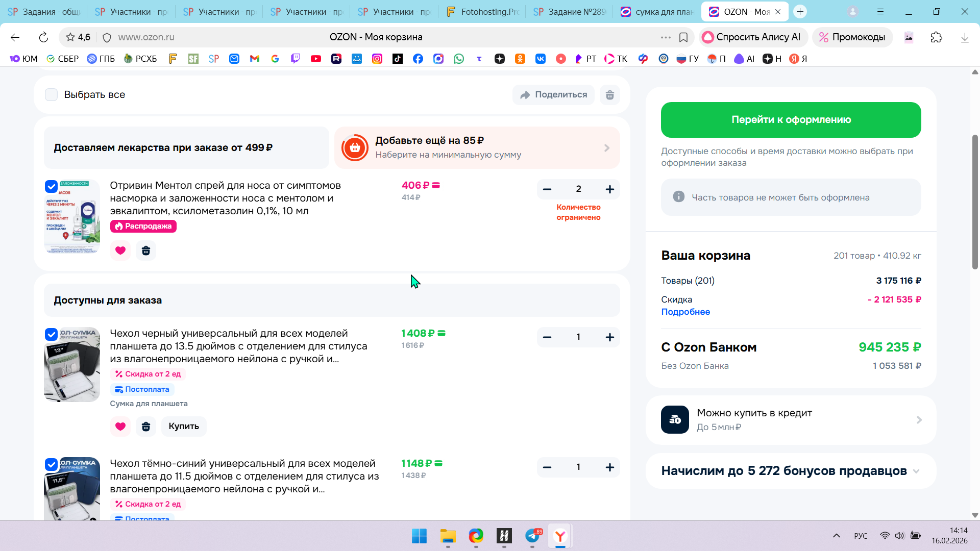Click the trash icon next to the Поделиться button
980x551 pixels.
[609, 95]
